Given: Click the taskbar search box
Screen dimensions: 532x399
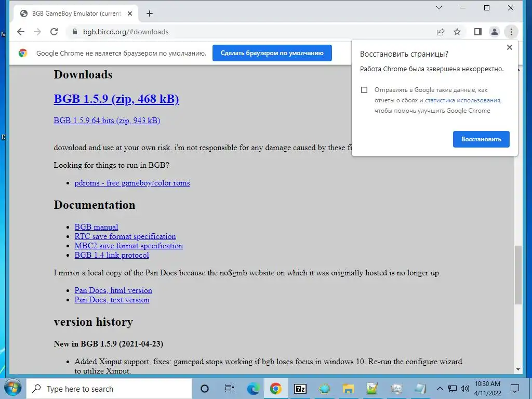Looking at the screenshot, I should (109, 389).
